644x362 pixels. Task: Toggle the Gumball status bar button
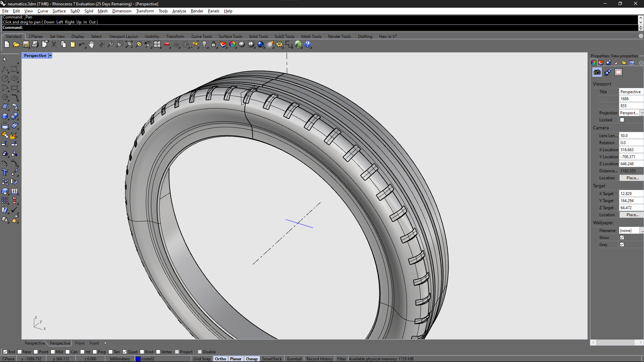(x=294, y=359)
